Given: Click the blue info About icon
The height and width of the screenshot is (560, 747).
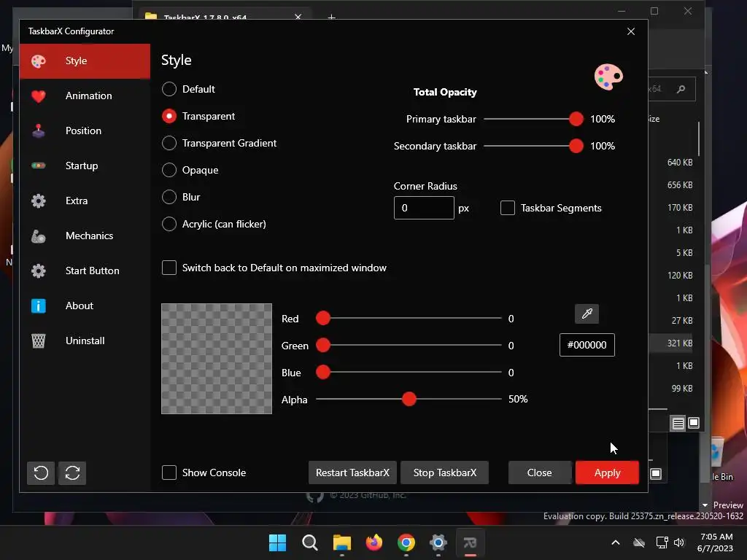Looking at the screenshot, I should [x=38, y=306].
